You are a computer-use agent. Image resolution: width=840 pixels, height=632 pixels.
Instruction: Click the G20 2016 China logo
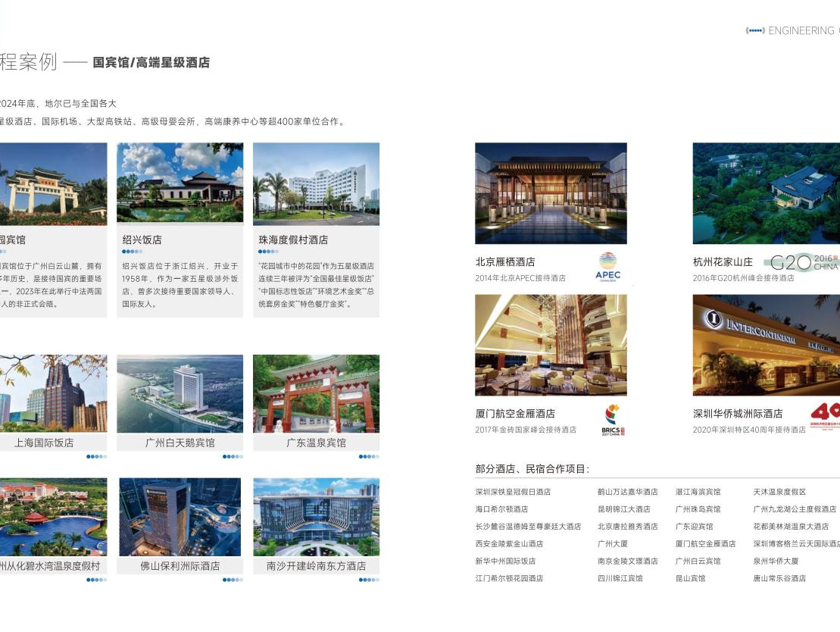point(801,262)
